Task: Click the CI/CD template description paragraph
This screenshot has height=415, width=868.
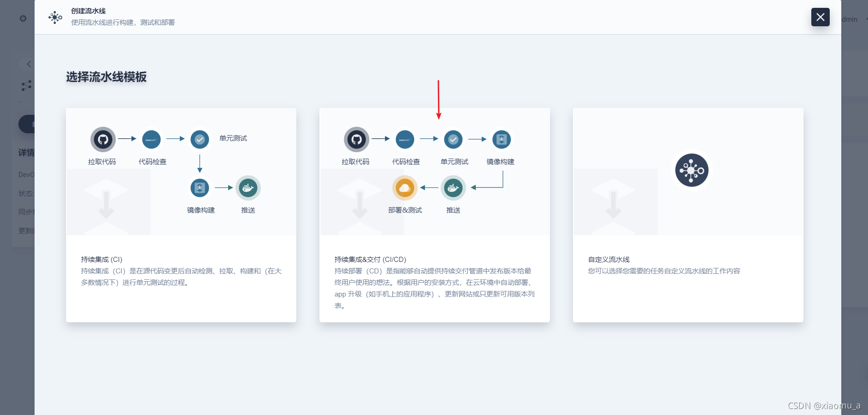Action: coord(435,288)
